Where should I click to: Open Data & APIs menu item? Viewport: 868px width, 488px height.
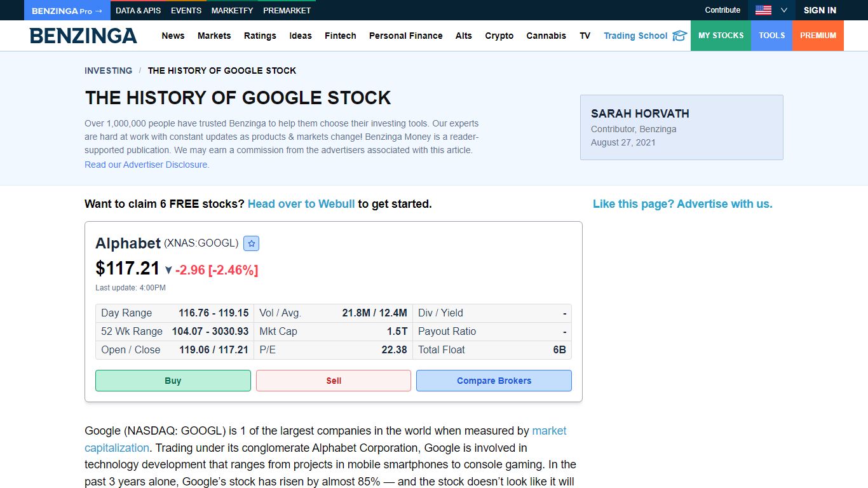[138, 10]
